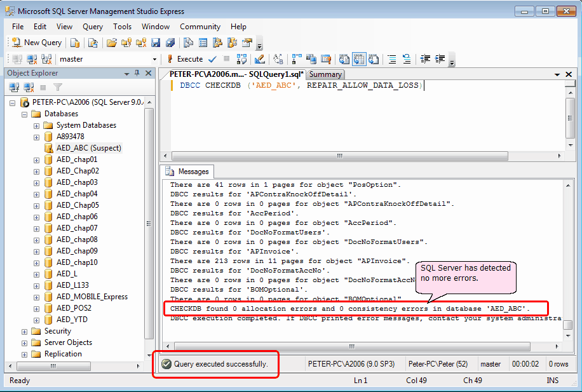This screenshot has height=392, width=582.
Task: Close the Object Explorer panel
Action: point(149,73)
